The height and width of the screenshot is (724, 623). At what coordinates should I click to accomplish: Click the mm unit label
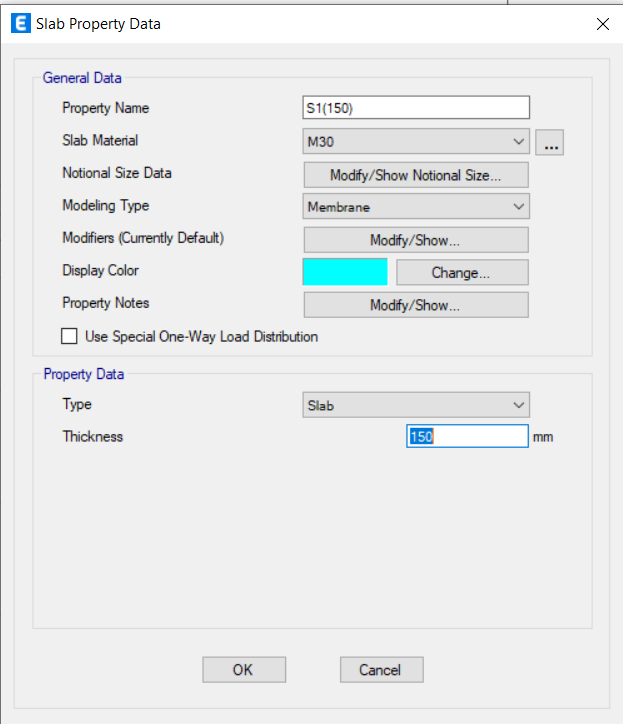[543, 437]
